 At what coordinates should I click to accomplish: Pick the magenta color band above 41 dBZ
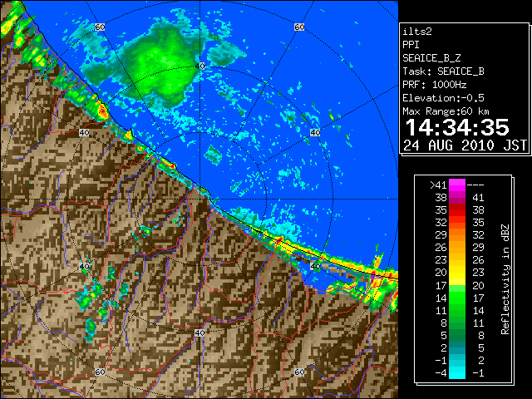point(457,185)
